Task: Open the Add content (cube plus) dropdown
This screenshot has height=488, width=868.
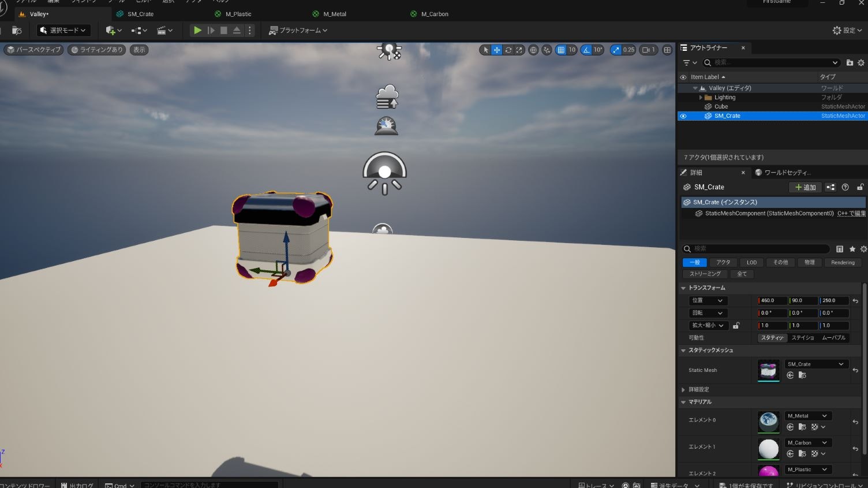Action: coord(114,30)
